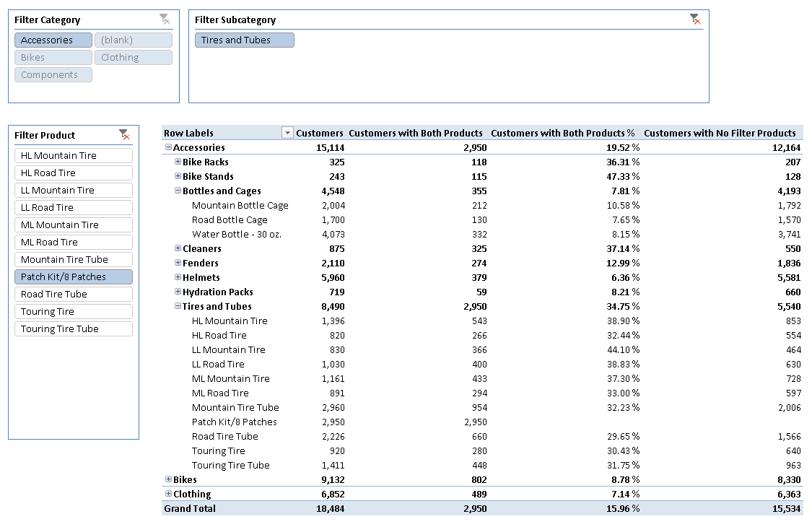
Task: Click Customers with Both Products % header
Action: tap(563, 133)
